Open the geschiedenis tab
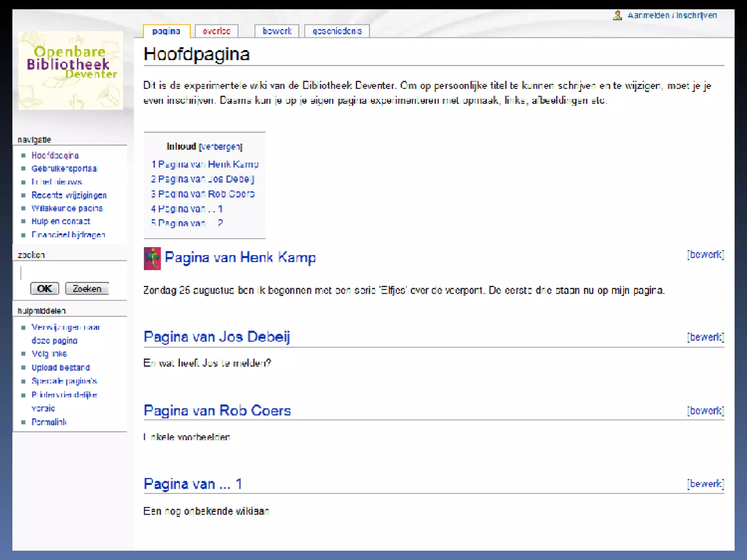Viewport: 747px width, 560px height. click(x=337, y=31)
